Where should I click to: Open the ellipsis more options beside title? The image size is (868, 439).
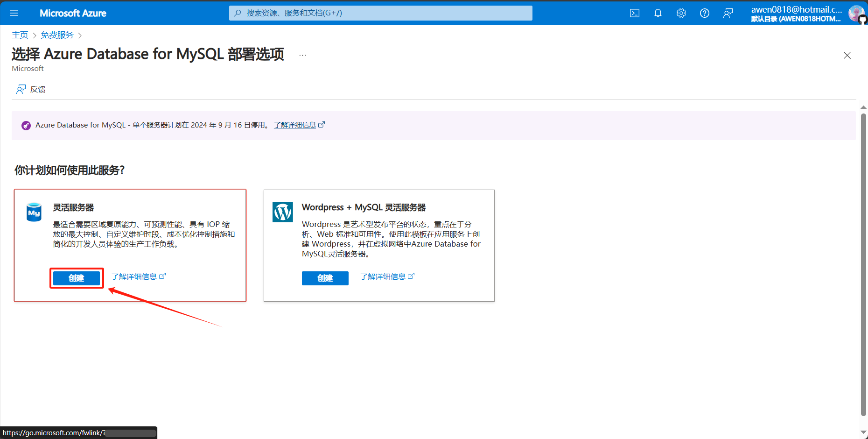[x=303, y=55]
